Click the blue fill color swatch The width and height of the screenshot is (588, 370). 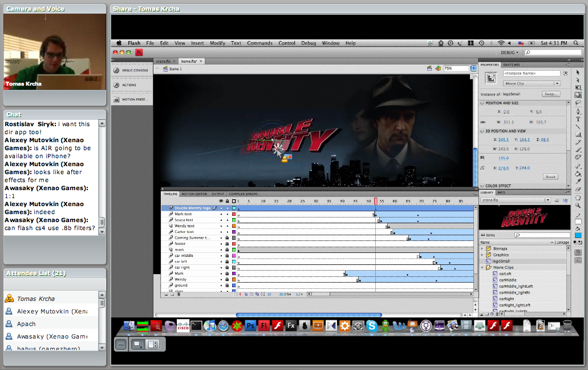pyautogui.click(x=578, y=235)
